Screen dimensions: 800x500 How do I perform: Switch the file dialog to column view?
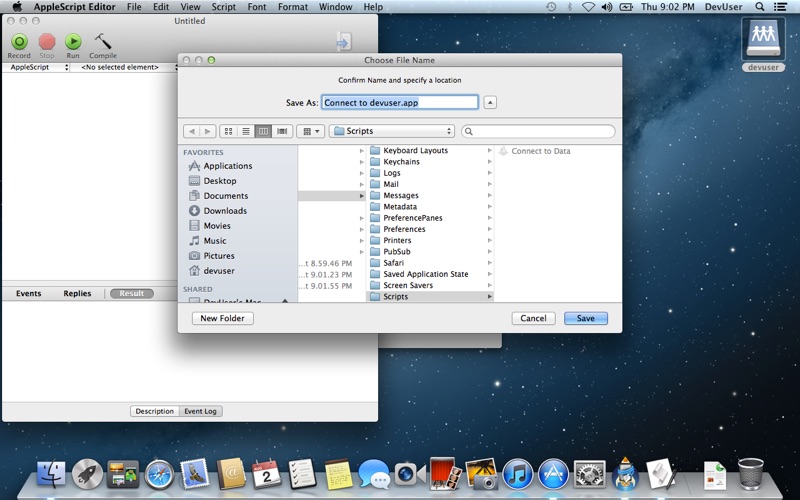point(263,131)
